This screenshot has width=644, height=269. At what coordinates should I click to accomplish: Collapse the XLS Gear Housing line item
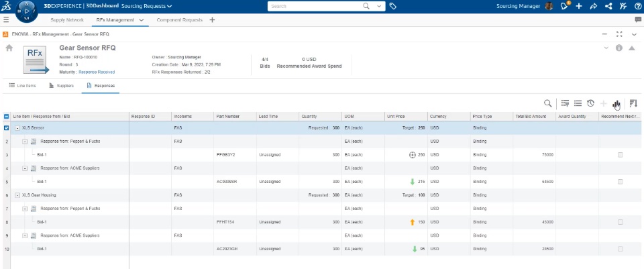click(17, 195)
